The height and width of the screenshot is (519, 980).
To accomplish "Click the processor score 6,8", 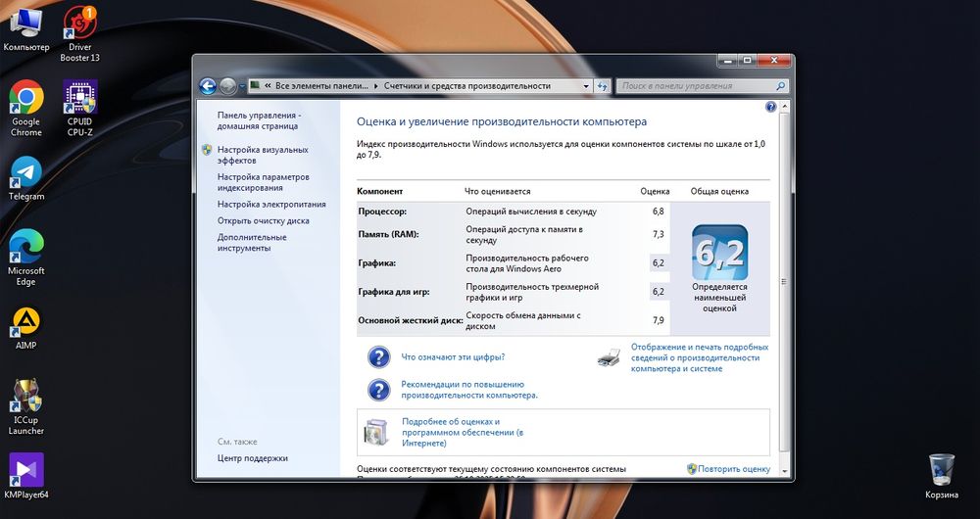I will (x=659, y=212).
